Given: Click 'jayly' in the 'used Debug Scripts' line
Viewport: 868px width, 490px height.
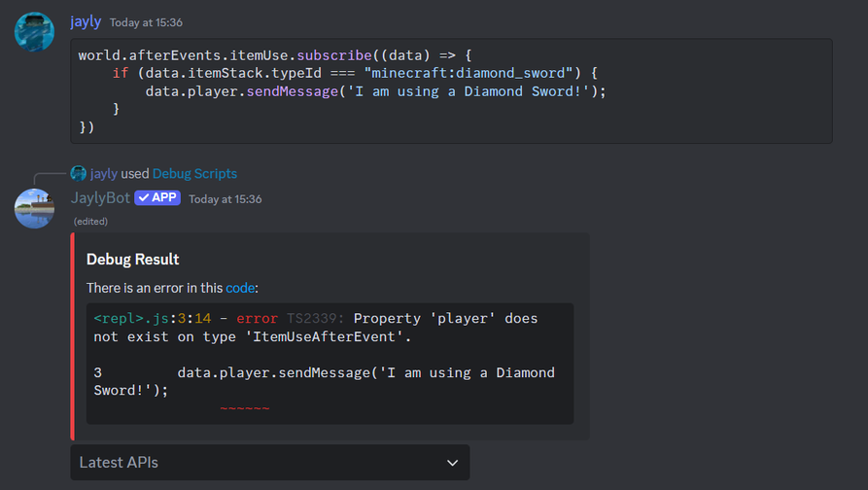Looking at the screenshot, I should (104, 174).
